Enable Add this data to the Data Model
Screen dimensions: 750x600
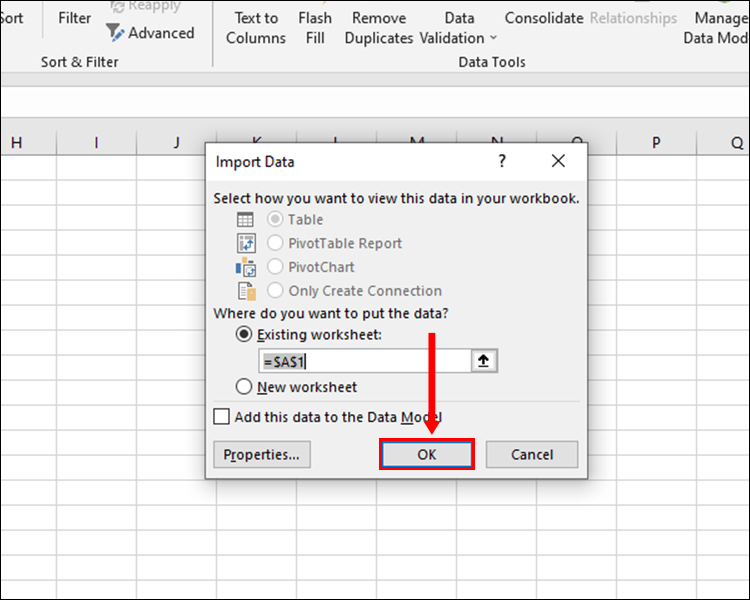[x=222, y=417]
